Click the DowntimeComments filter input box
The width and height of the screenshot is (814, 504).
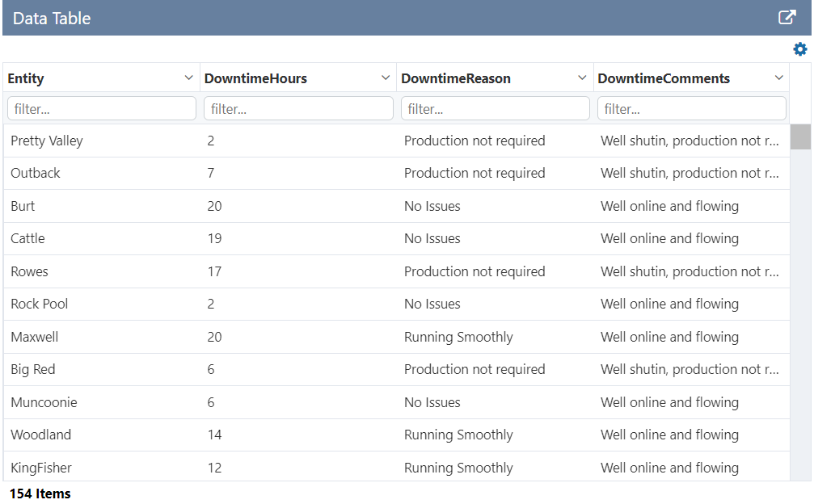coord(691,107)
